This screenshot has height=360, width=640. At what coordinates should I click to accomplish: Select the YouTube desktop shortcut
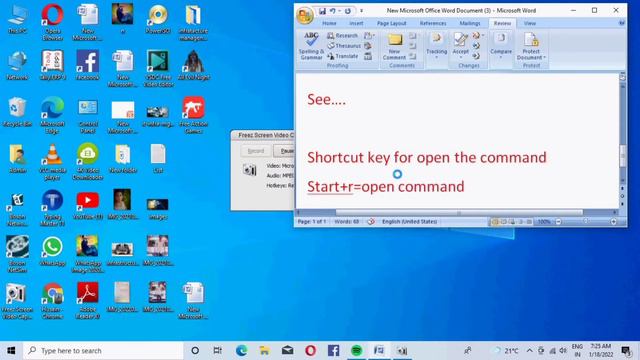click(x=87, y=205)
